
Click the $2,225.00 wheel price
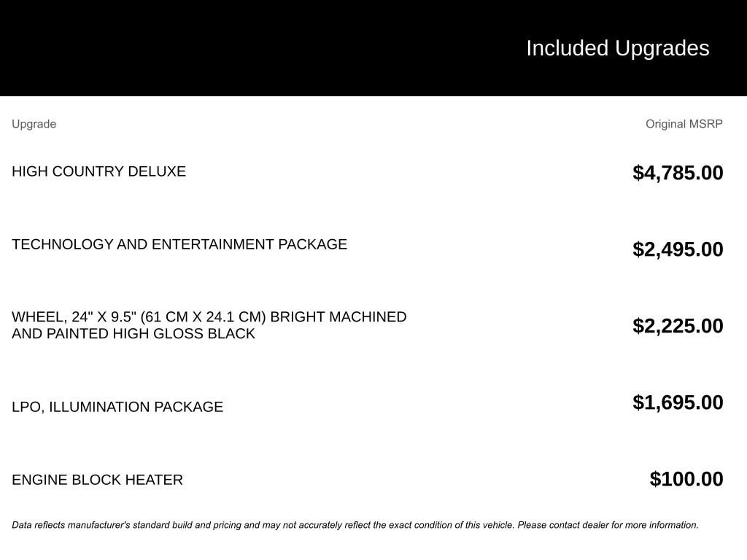point(678,326)
